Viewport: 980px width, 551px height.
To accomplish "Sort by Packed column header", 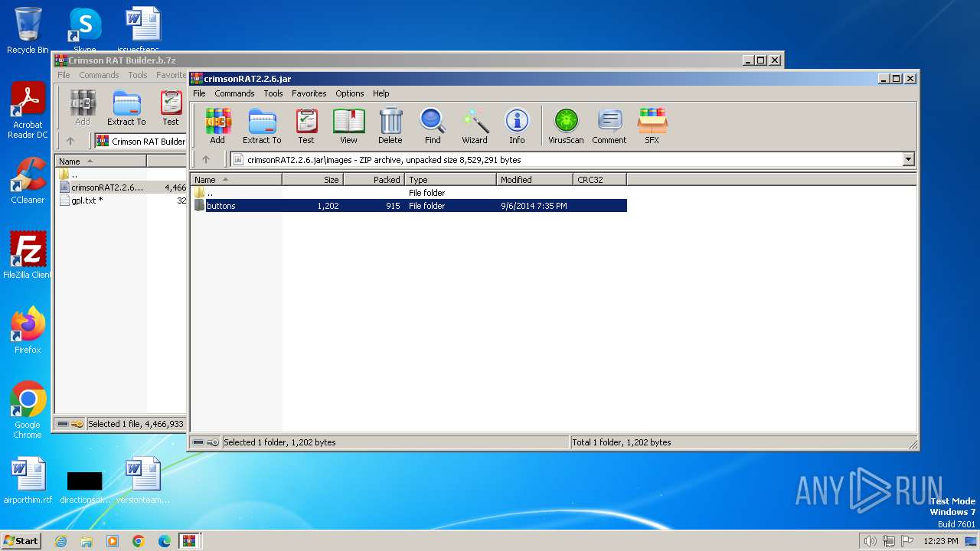I will (374, 180).
